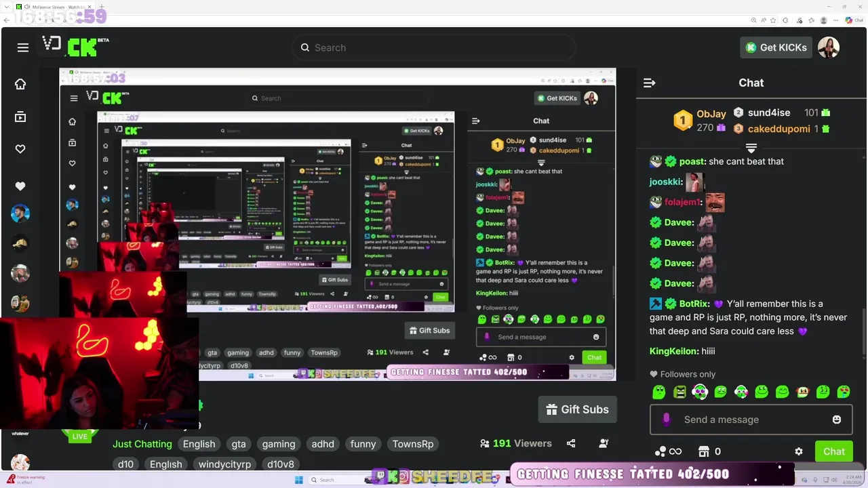Select sund4ise in the gifters leaderboard
This screenshot has width=868, height=488.
tap(769, 113)
